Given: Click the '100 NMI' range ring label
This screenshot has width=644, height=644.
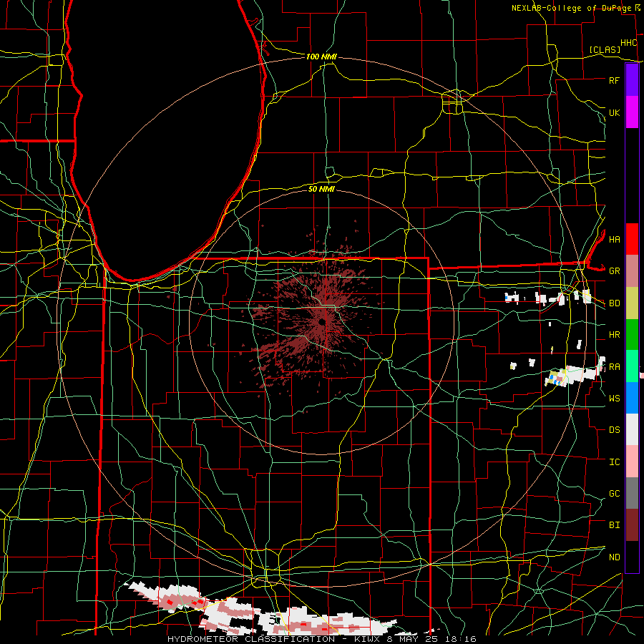Looking at the screenshot, I should click(321, 57).
